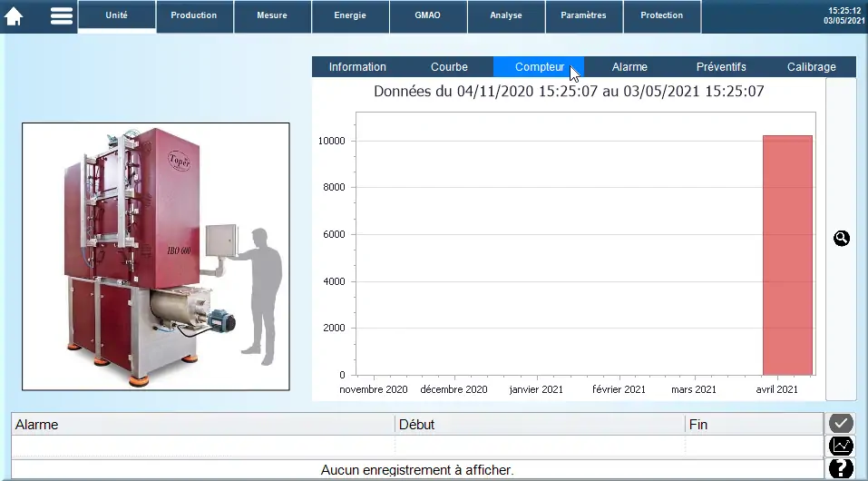Select the Préventifs sub-tab
Viewport: 868px width, 481px height.
tap(721, 67)
